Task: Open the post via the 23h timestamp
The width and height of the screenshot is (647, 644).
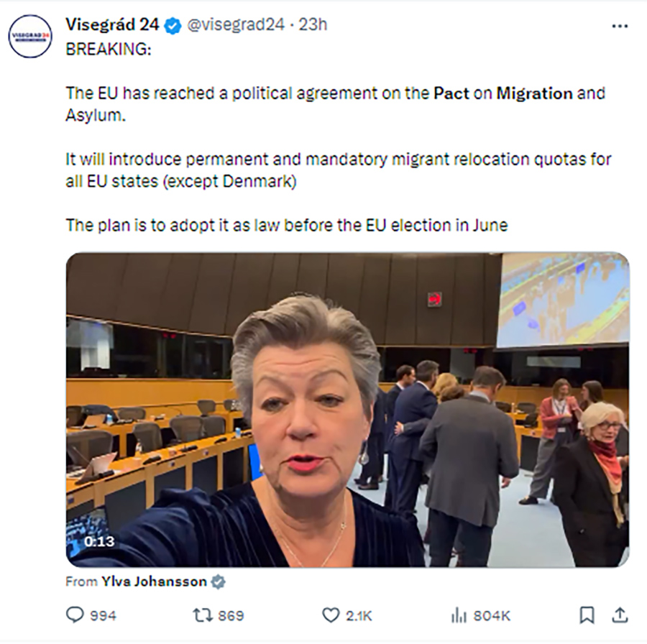Action: tap(313, 25)
